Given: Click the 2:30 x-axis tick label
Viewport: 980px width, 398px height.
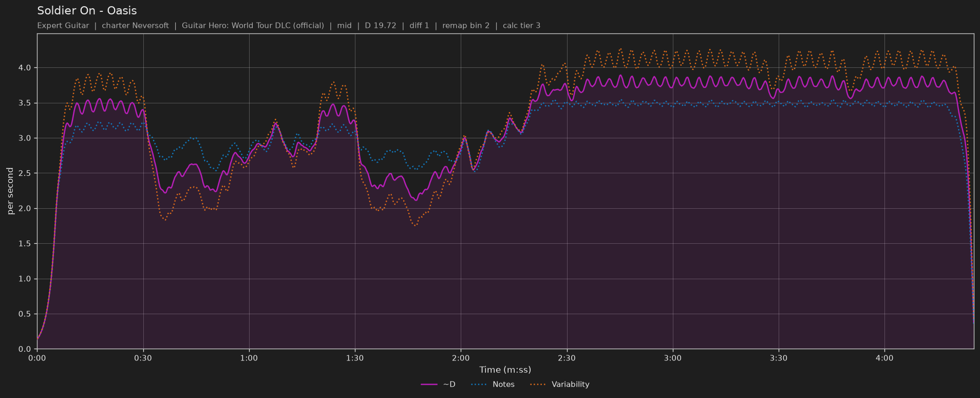Looking at the screenshot, I should [x=567, y=358].
